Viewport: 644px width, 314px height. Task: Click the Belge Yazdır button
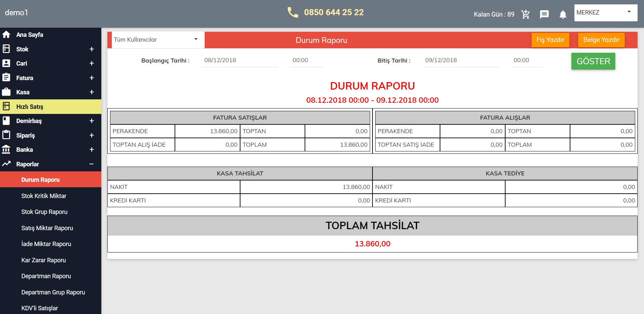click(x=601, y=40)
